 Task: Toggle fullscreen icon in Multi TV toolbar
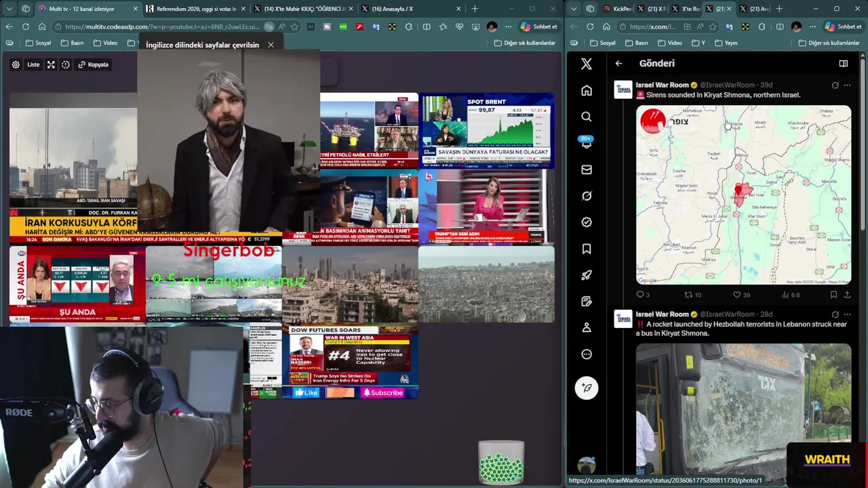[x=51, y=64]
